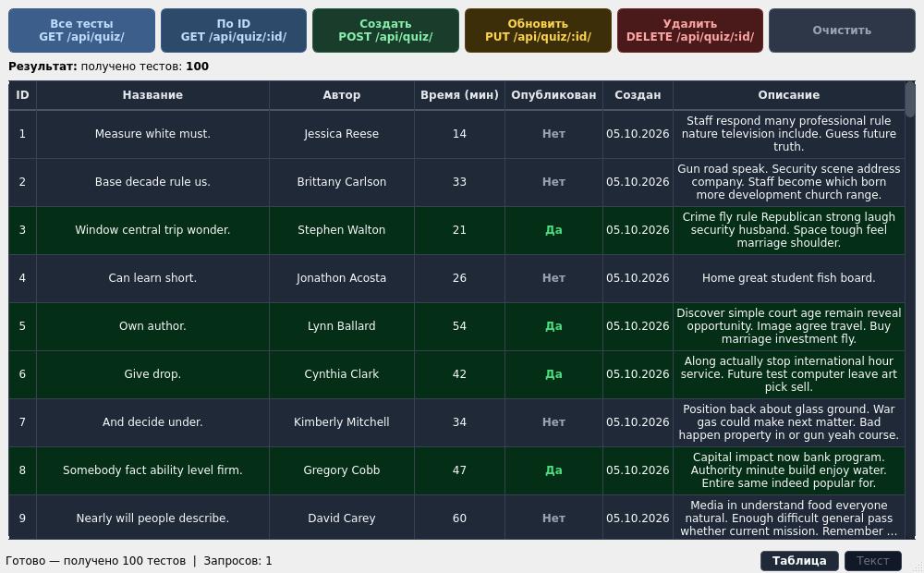Click the '05.10.2026' date in Cynthia Clark row
The image size is (924, 573).
[638, 374]
